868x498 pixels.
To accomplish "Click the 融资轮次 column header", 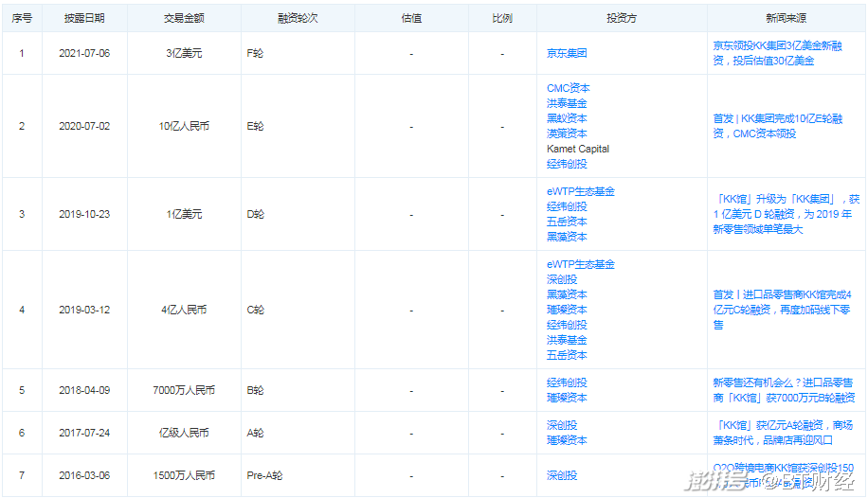I will click(x=298, y=18).
